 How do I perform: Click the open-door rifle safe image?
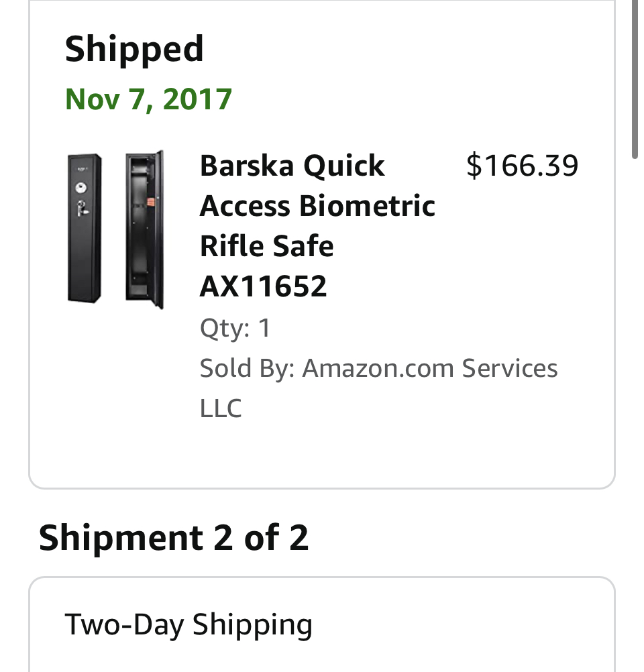[x=144, y=229]
